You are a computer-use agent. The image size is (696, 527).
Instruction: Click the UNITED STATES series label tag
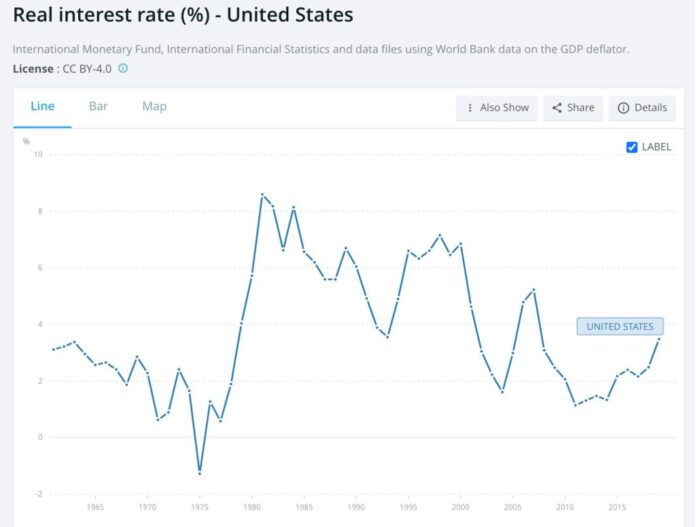click(x=619, y=326)
